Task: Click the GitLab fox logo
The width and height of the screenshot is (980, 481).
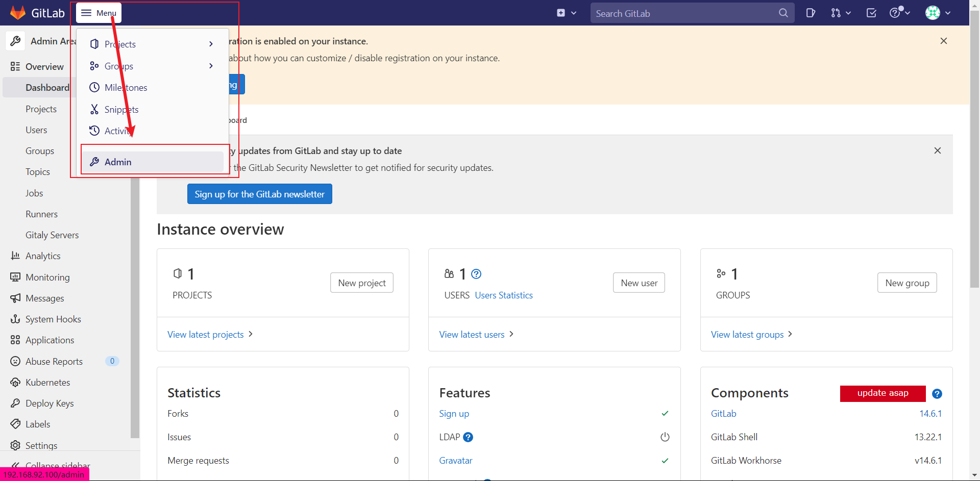Action: (x=18, y=13)
